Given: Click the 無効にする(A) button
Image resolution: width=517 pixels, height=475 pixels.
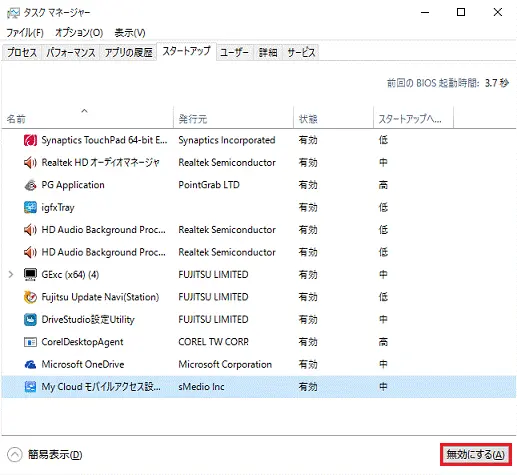Looking at the screenshot, I should [x=476, y=454].
